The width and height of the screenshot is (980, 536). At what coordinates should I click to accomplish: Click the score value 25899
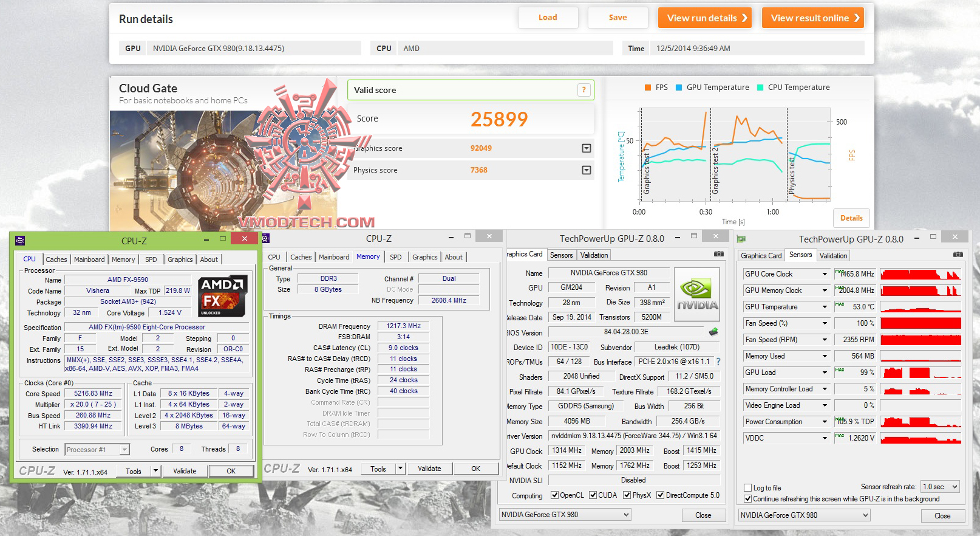point(499,119)
